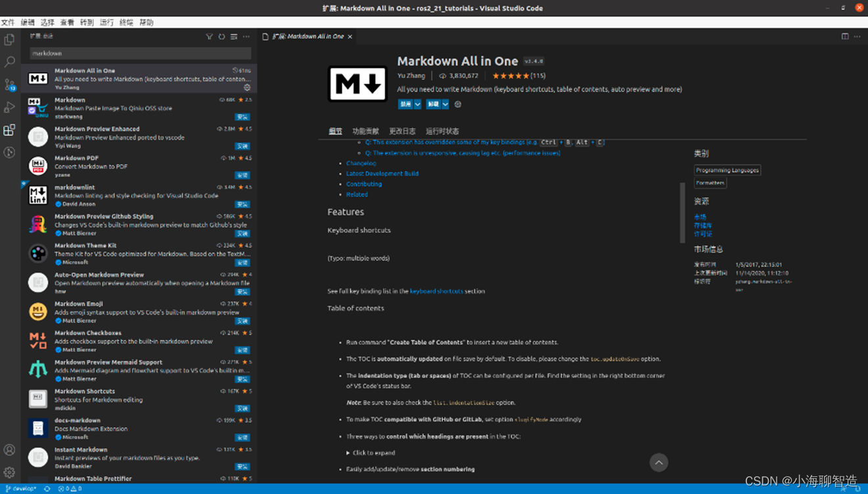Viewport: 868px width, 494px height.
Task: Refresh the extensions list
Action: point(221,37)
